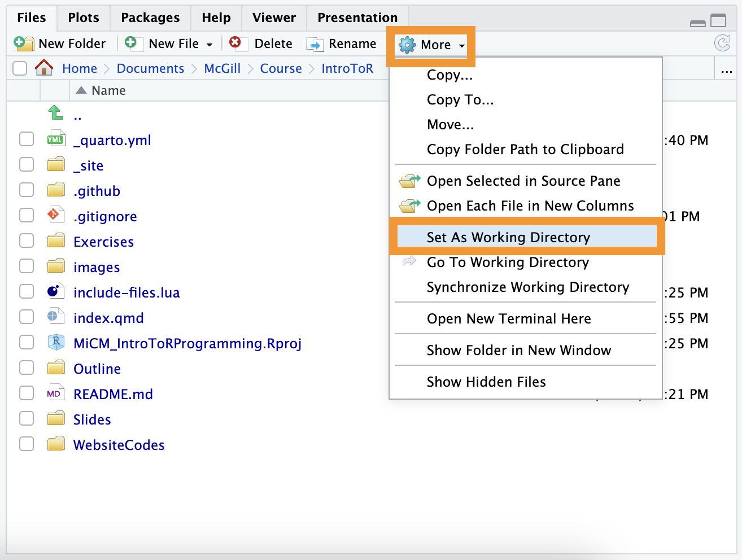The image size is (742, 560).
Task: Choose Set As Working Directory
Action: [x=508, y=237]
